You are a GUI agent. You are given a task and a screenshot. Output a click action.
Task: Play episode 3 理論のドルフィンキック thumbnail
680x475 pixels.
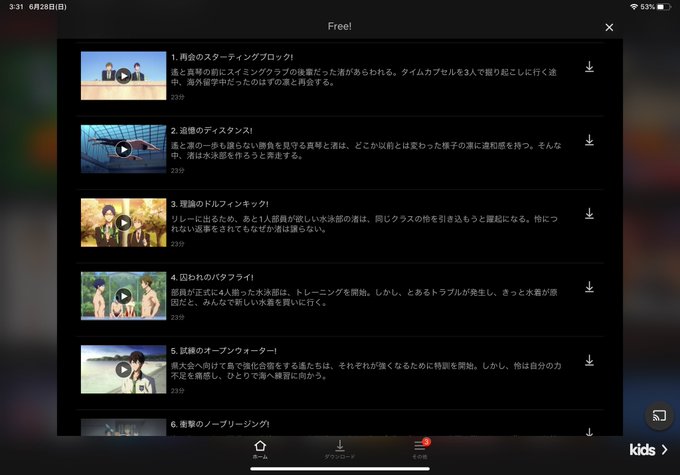pos(124,223)
